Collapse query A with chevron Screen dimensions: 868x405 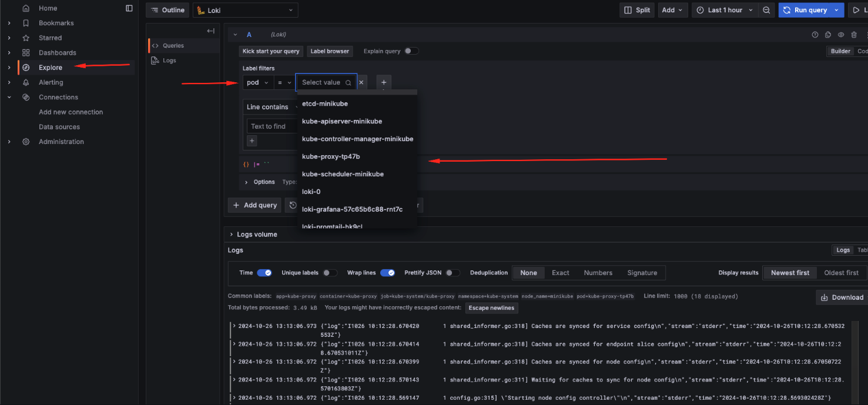pos(235,35)
